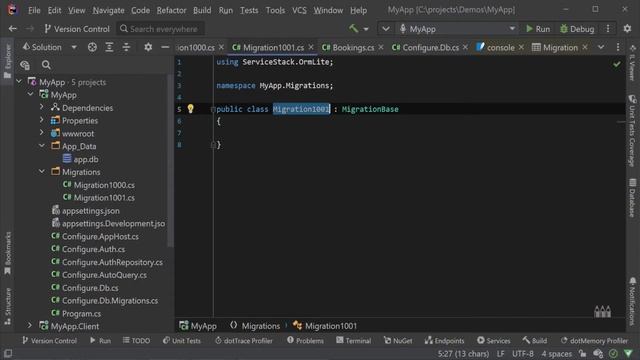640x360 pixels.
Task: Click the green inspection checkmark
Action: click(617, 64)
